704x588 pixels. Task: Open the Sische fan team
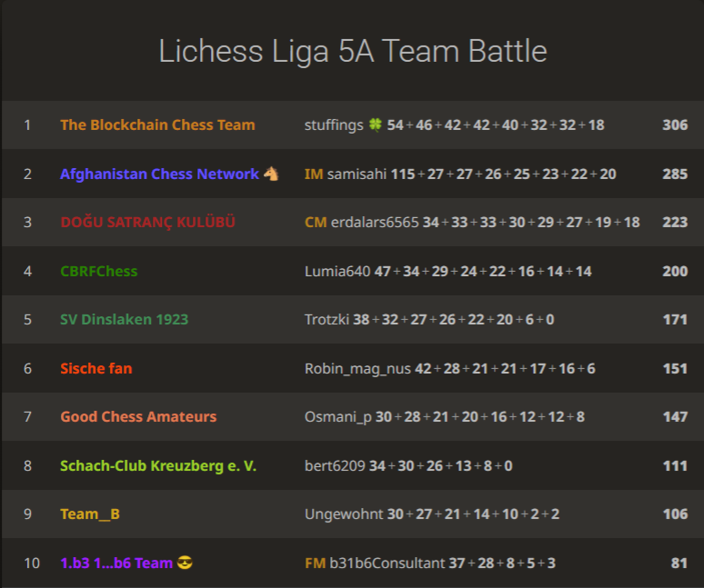(96, 368)
